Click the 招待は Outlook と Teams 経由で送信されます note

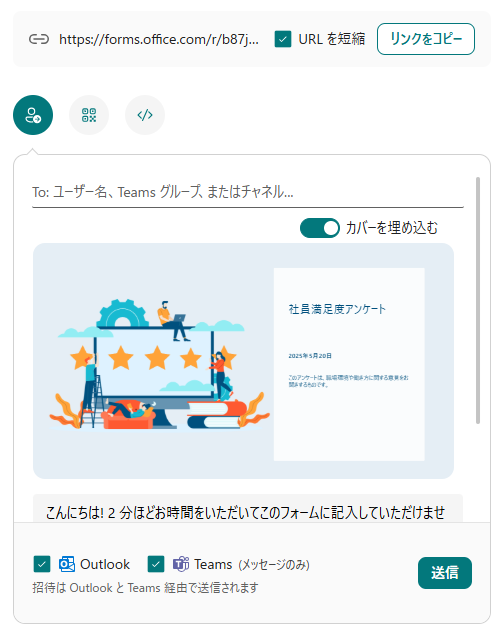point(145,588)
